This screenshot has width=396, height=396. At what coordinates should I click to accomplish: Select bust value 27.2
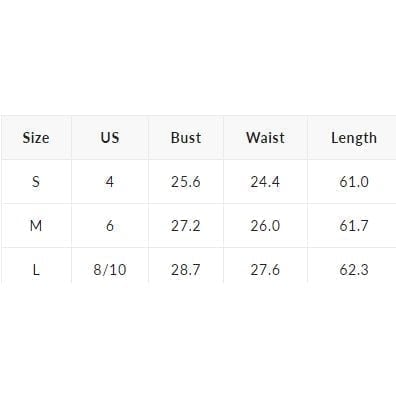pos(186,226)
